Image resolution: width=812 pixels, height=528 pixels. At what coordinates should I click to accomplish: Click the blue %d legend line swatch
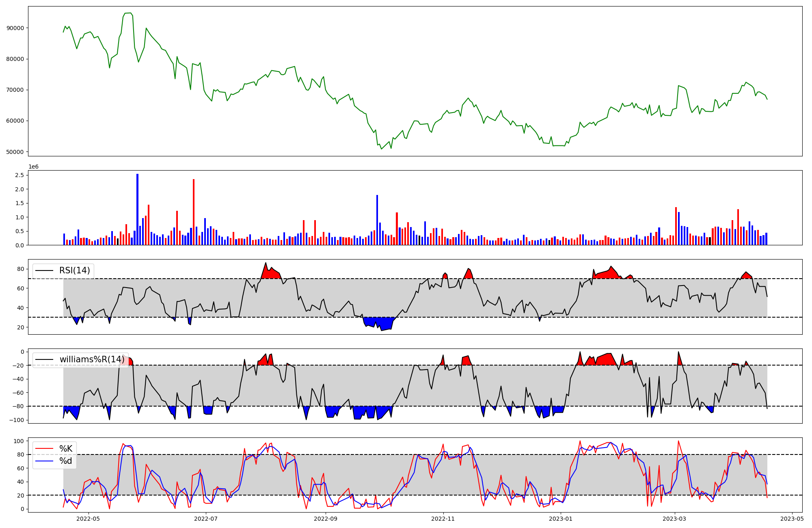44,461
